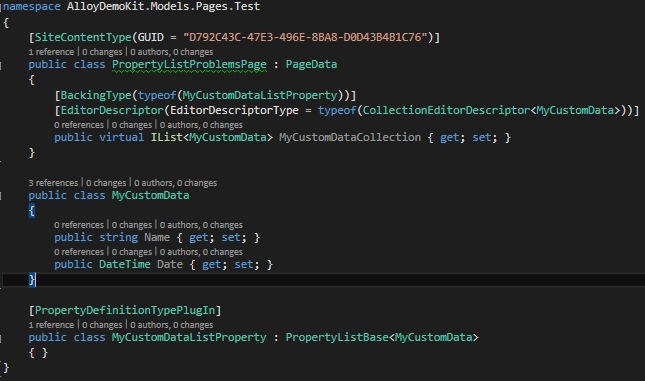Click the DateTime type of Date property
645x381 pixels.
coord(125,265)
